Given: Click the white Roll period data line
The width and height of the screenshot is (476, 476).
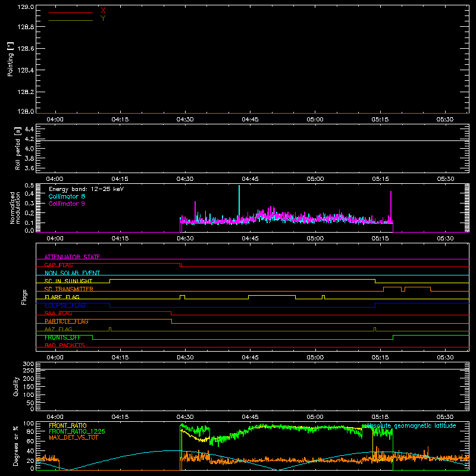Looking at the screenshot, I should [x=252, y=140].
